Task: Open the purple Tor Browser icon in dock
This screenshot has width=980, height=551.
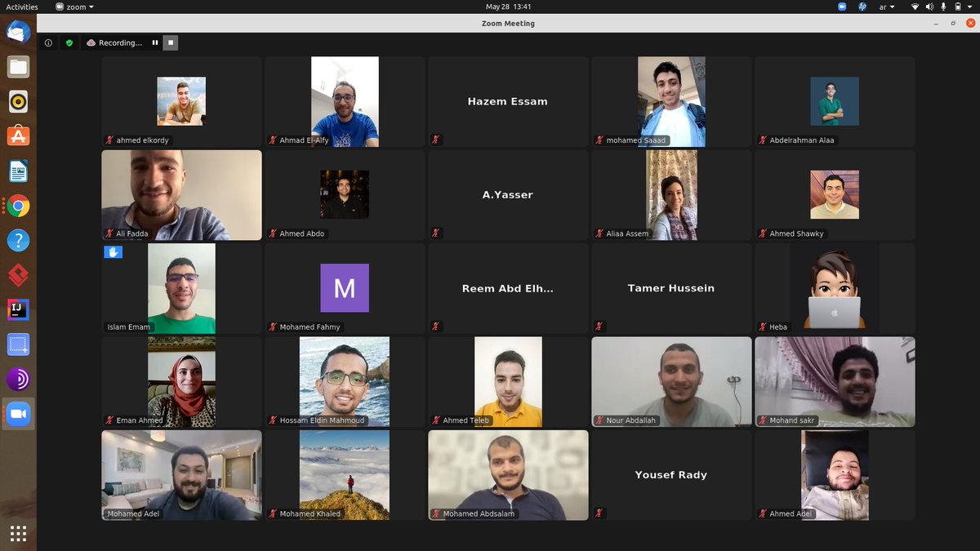Action: [18, 380]
